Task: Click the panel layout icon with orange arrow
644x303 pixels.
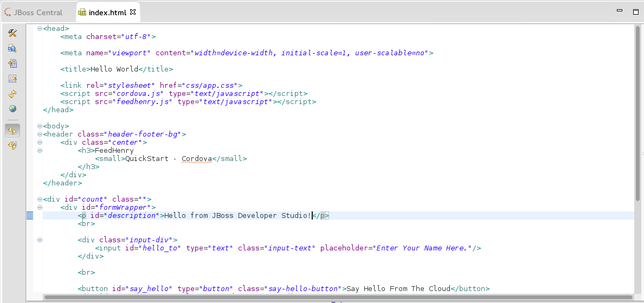Action: point(12,79)
